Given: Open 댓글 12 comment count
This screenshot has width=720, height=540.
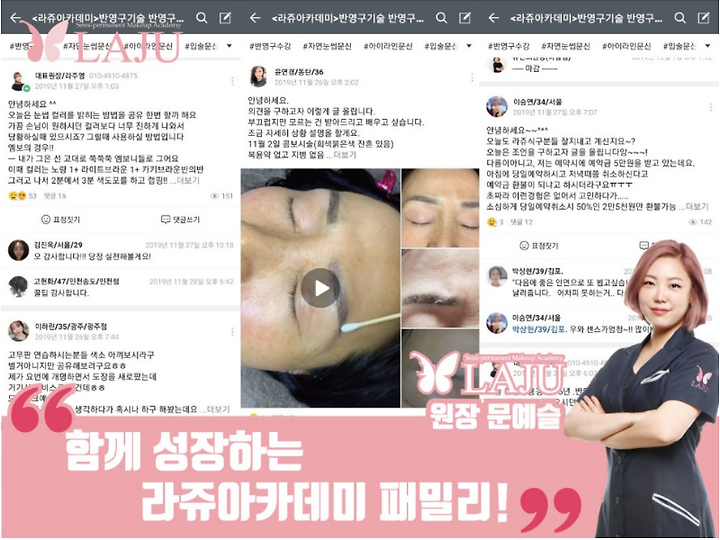Looking at the screenshot, I should click(x=521, y=222).
